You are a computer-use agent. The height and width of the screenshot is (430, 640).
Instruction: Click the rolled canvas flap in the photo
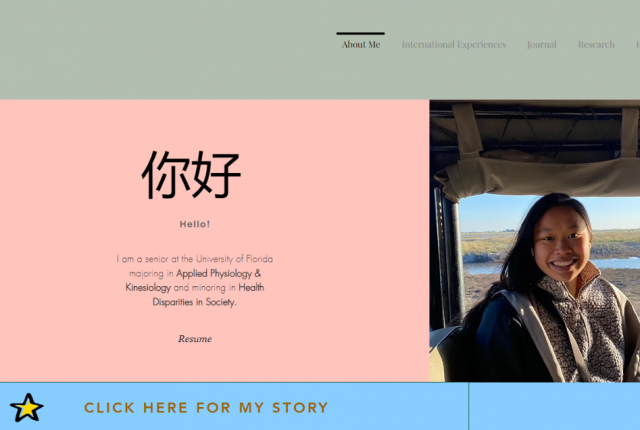(539, 177)
